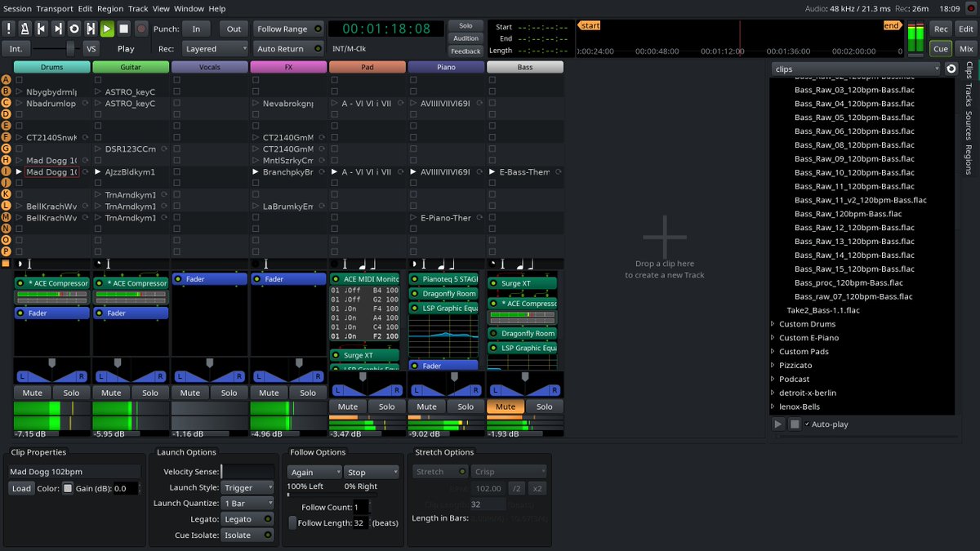Click the go-to-start transport icon
This screenshot has width=980, height=551.
pyautogui.click(x=42, y=29)
